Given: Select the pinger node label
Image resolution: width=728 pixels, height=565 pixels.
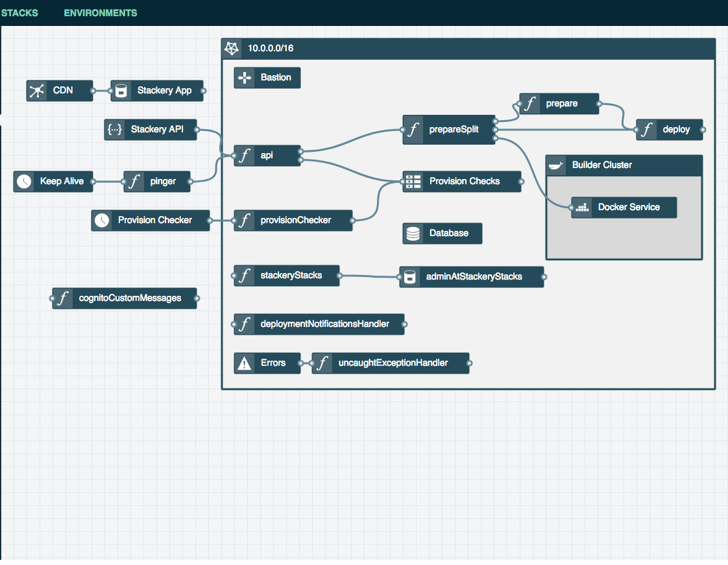Looking at the screenshot, I should (163, 182).
